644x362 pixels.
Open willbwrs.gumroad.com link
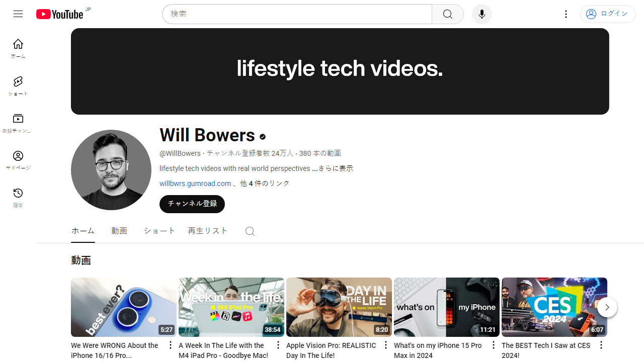click(x=195, y=184)
